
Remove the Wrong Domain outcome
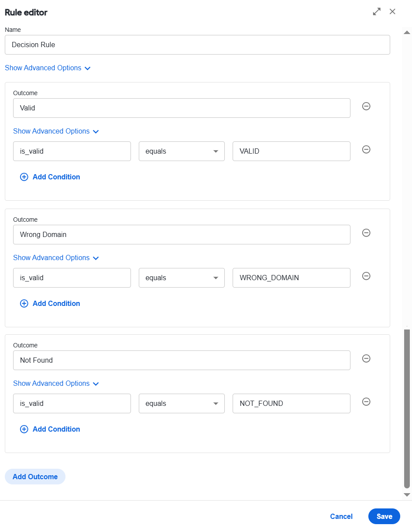coord(367,233)
